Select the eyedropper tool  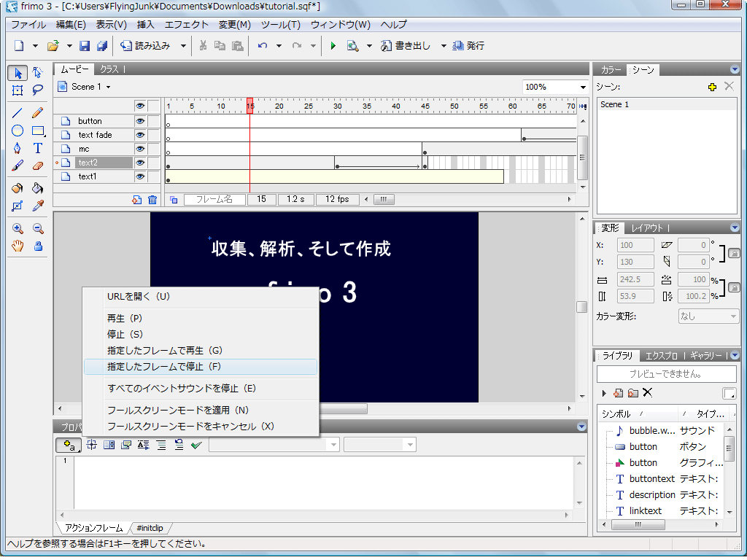(x=38, y=206)
